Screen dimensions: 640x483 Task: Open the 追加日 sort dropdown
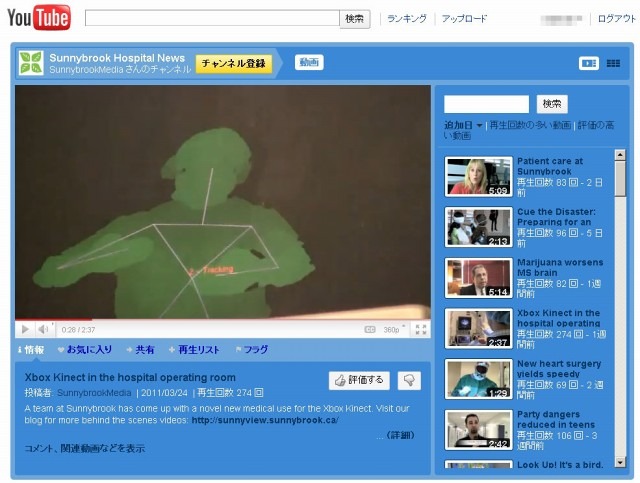(463, 125)
